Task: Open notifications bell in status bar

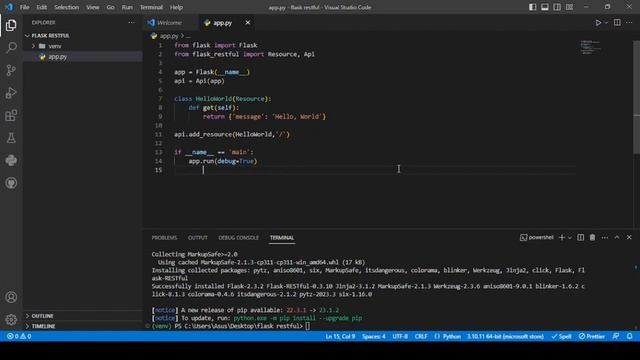Action: point(629,336)
